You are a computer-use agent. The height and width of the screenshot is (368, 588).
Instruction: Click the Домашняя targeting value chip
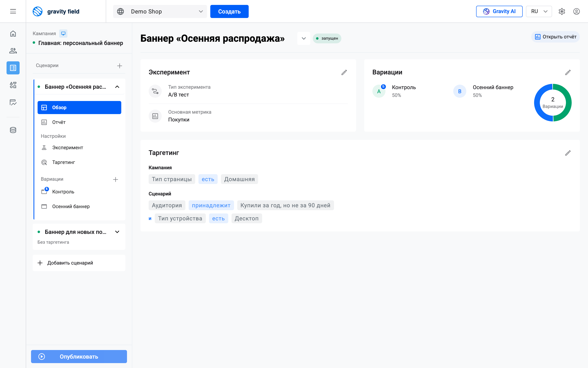pos(239,179)
